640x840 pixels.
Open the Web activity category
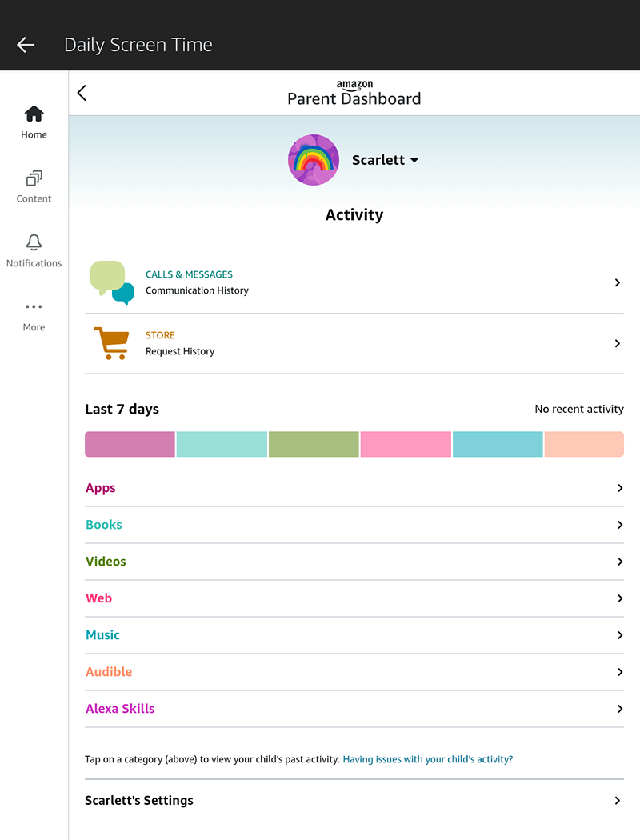[99, 598]
